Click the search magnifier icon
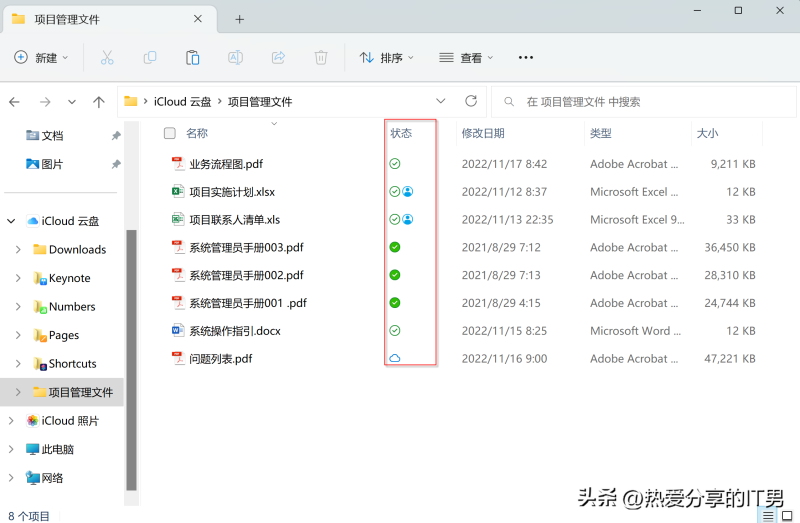Viewport: 800px width, 523px height. pyautogui.click(x=509, y=102)
